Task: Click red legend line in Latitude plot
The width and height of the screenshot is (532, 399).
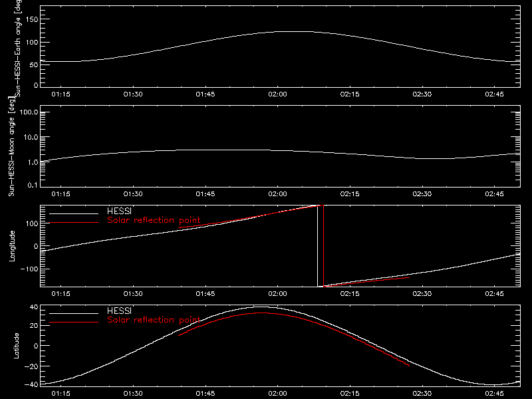Action: coord(74,323)
